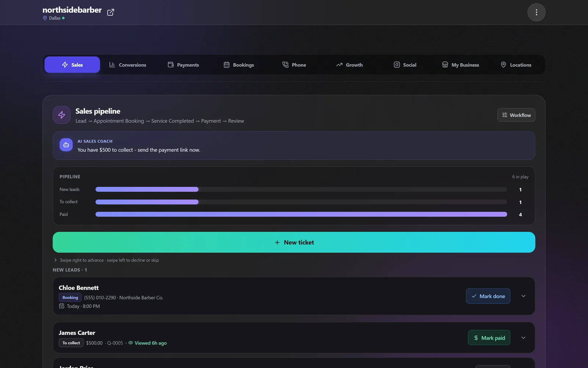588x368 pixels.
Task: Expand James Carter's ticket chevron
Action: click(x=523, y=338)
